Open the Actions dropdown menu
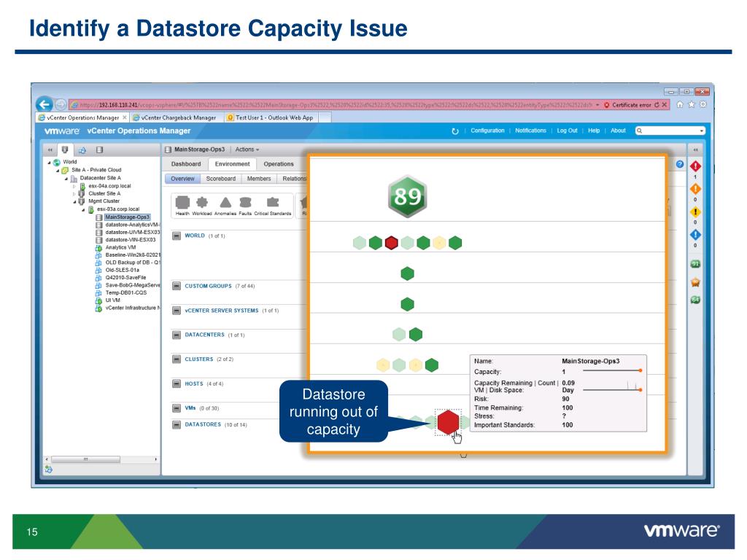The width and height of the screenshot is (747, 560). pos(247,149)
